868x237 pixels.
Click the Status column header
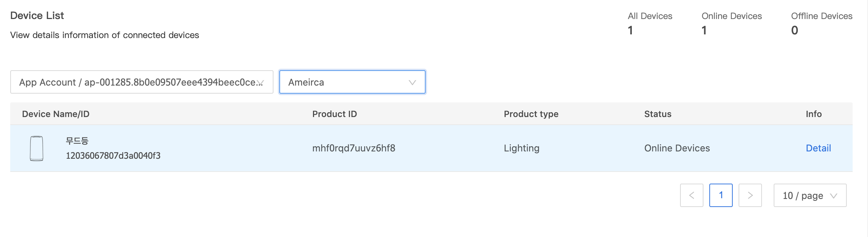(657, 114)
